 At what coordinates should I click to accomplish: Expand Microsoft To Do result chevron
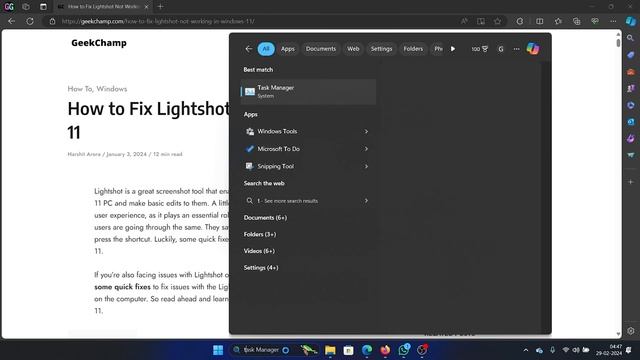coord(366,149)
